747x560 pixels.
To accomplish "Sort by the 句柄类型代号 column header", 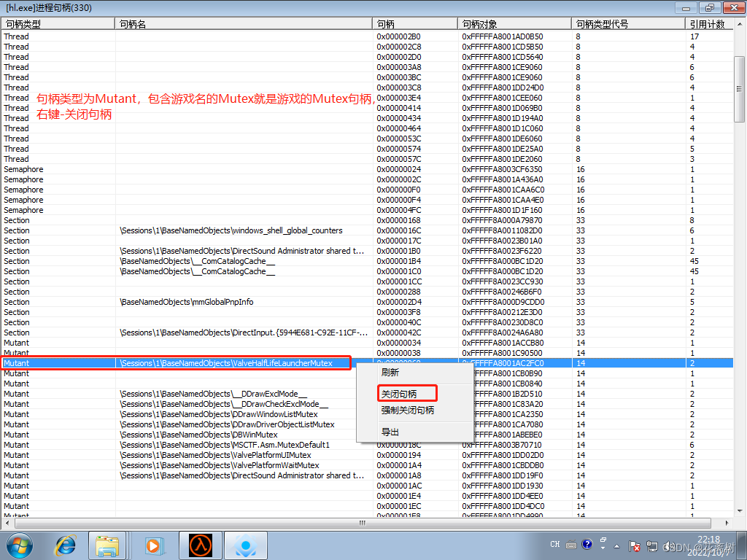I will coord(628,24).
